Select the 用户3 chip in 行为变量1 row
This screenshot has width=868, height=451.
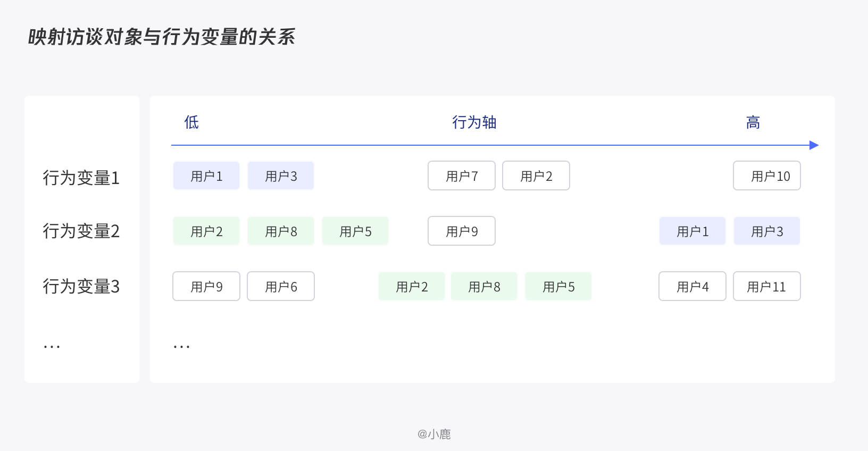point(281,176)
